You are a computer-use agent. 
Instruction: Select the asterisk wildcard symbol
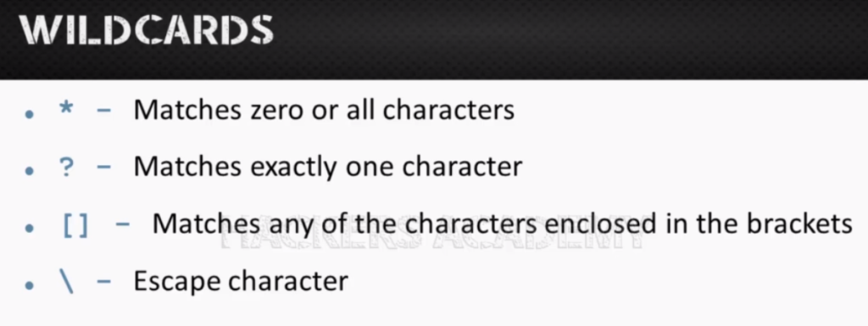(x=66, y=108)
